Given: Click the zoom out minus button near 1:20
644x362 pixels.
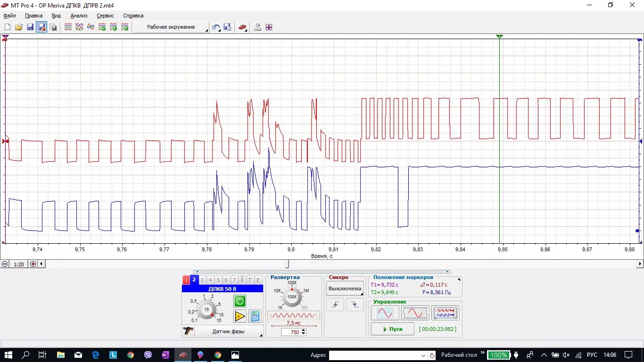Looking at the screenshot, I should [5, 264].
